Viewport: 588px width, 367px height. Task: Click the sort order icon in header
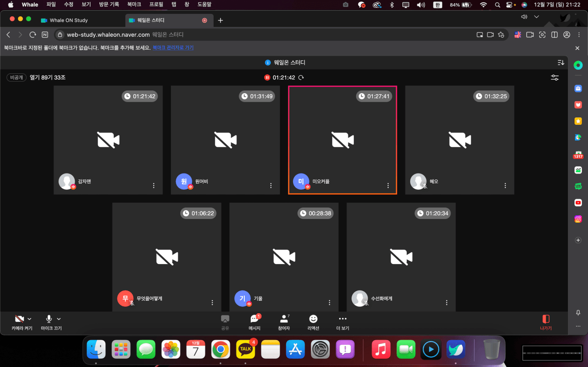click(x=561, y=63)
